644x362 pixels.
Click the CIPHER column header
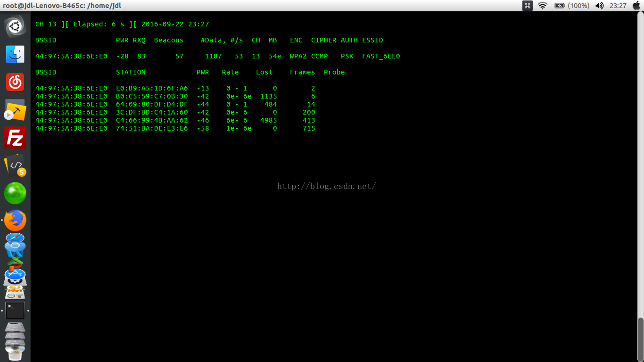324,40
